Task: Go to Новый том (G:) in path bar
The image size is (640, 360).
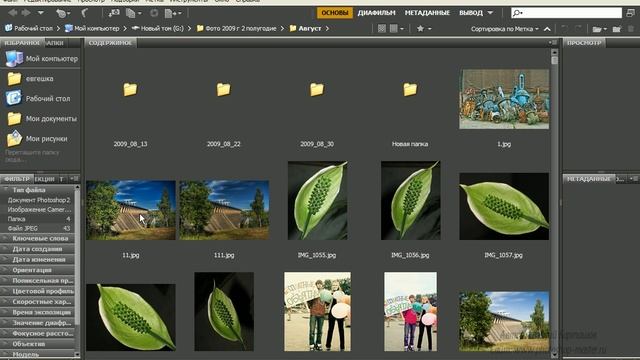Action: (x=158, y=29)
